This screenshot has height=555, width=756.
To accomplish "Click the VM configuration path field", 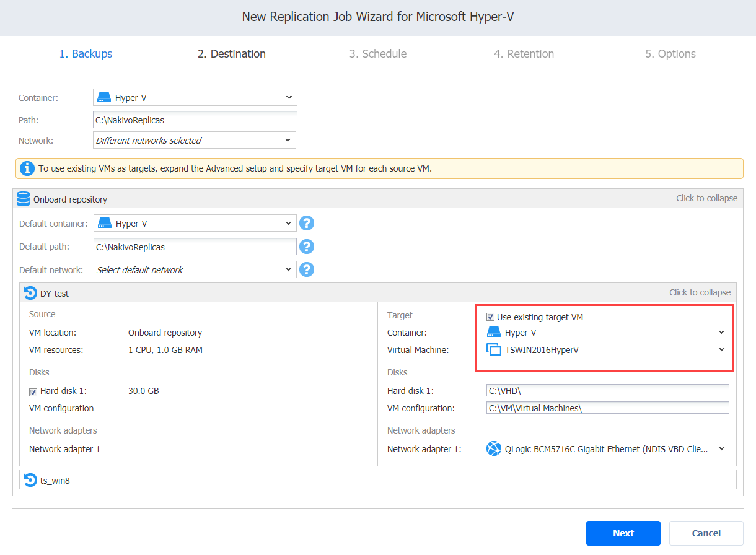I will [608, 408].
